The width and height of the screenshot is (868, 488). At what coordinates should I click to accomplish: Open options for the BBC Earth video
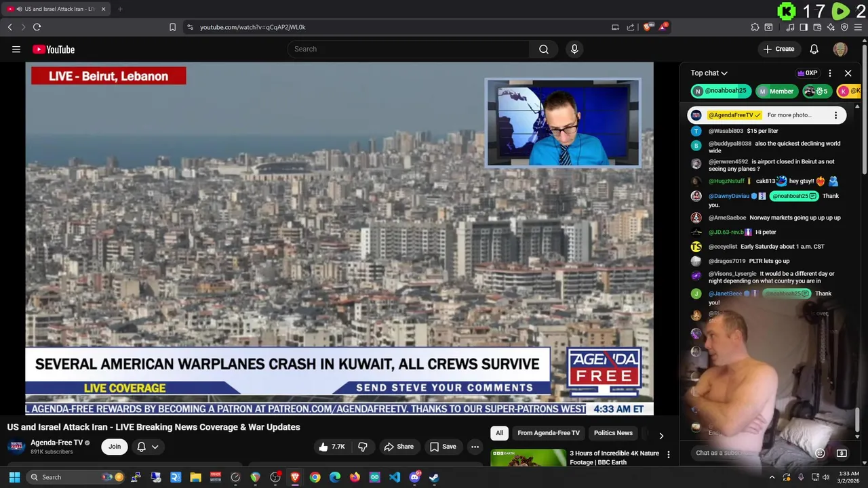[669, 455]
